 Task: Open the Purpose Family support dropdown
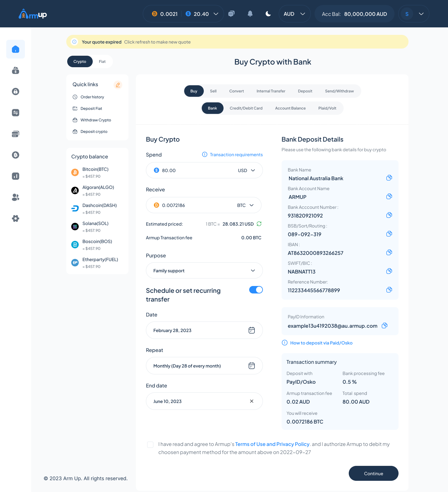click(x=204, y=270)
